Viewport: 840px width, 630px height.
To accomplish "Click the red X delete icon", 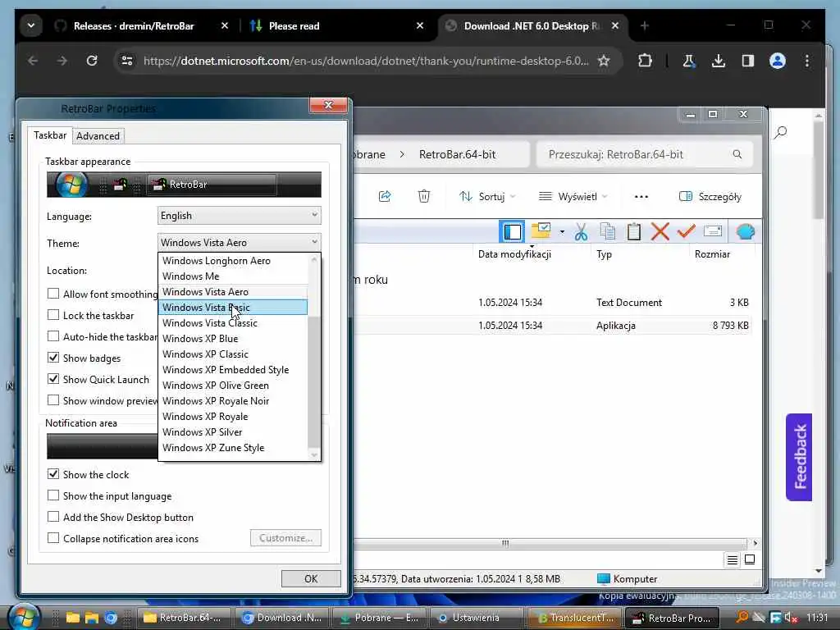I will pyautogui.click(x=660, y=231).
